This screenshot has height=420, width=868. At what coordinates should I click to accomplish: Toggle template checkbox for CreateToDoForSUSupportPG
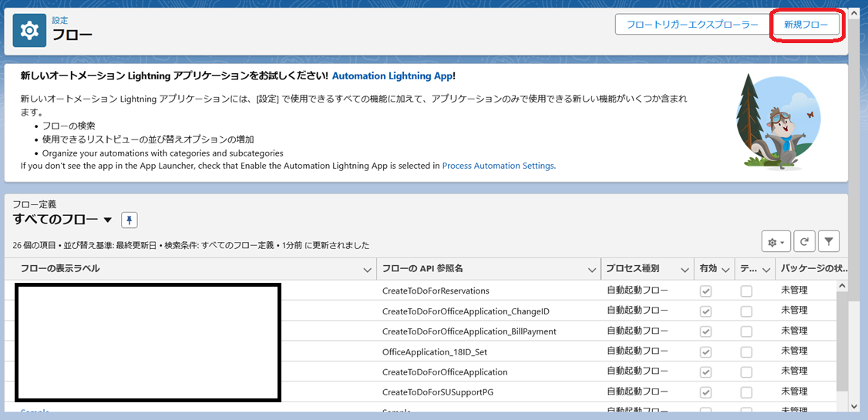tap(746, 392)
